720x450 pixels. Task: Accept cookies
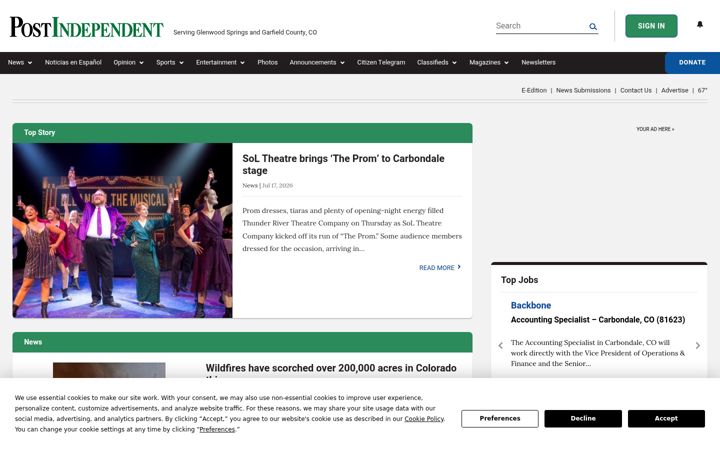click(x=666, y=418)
